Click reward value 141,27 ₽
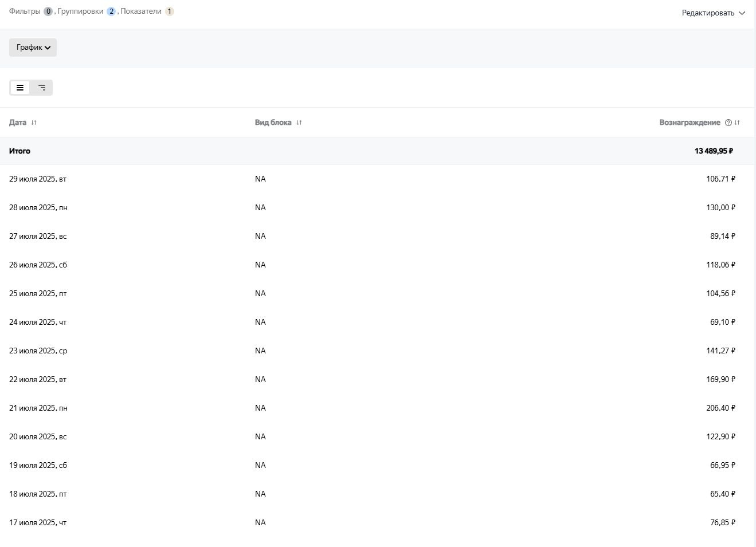Image resolution: width=756 pixels, height=547 pixels. [x=720, y=351]
